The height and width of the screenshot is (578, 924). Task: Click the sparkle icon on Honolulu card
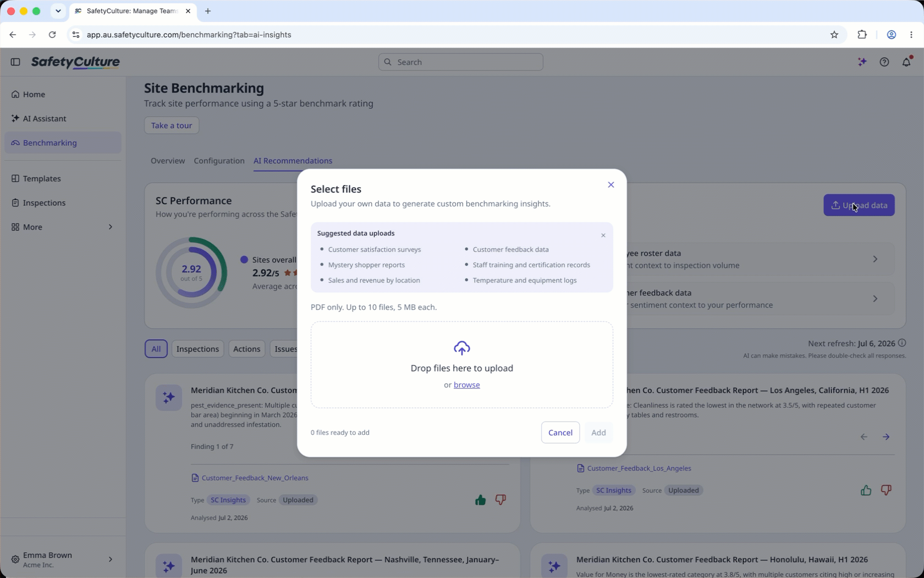pyautogui.click(x=554, y=566)
